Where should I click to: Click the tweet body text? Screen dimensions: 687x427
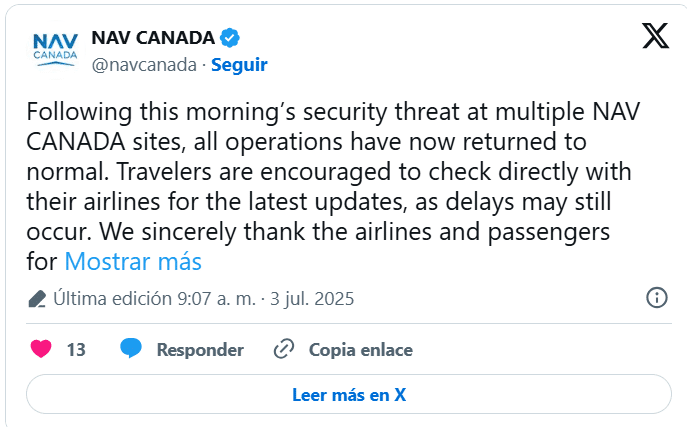coord(330,170)
